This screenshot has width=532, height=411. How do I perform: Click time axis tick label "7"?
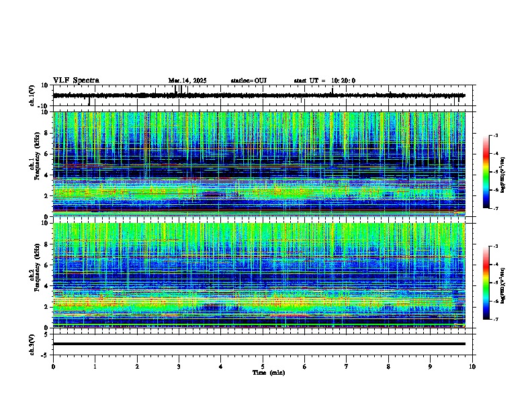click(x=347, y=367)
